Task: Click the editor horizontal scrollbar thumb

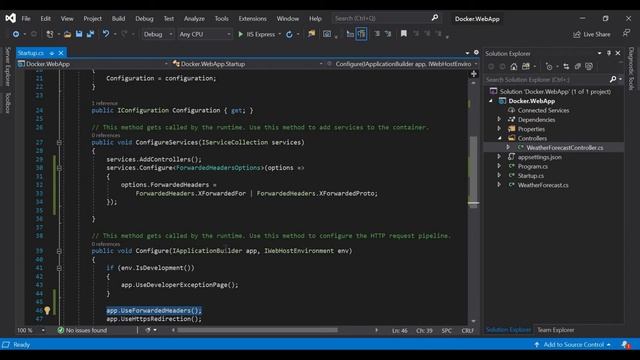Action: (x=258, y=330)
